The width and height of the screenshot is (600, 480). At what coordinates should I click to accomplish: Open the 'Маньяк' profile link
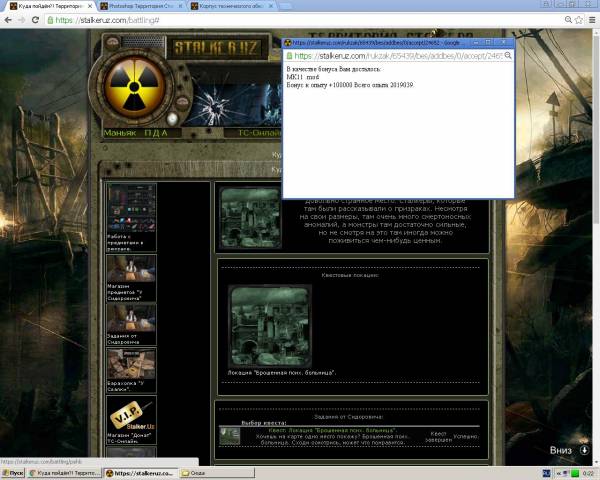coord(120,132)
